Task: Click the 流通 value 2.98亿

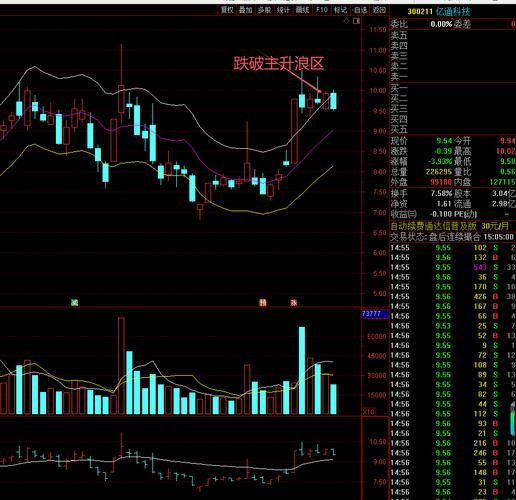Action: pos(504,204)
